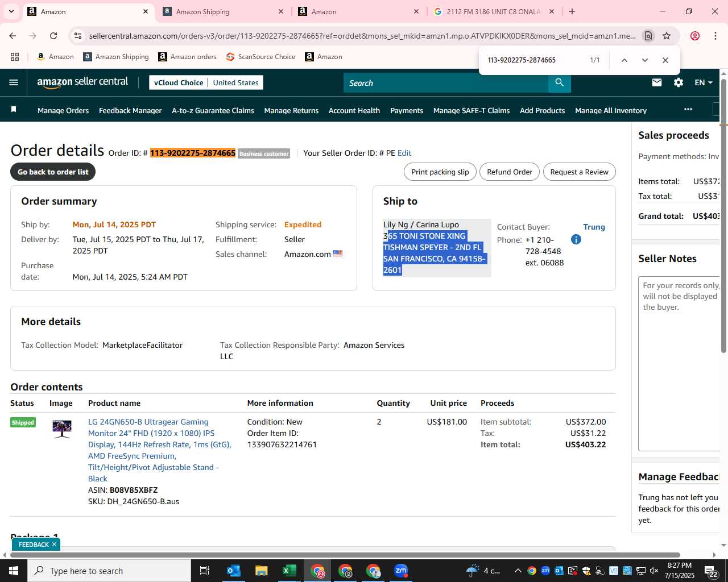Click the vCloud Choice United States account switcher
The height and width of the screenshot is (582, 728).
point(206,82)
